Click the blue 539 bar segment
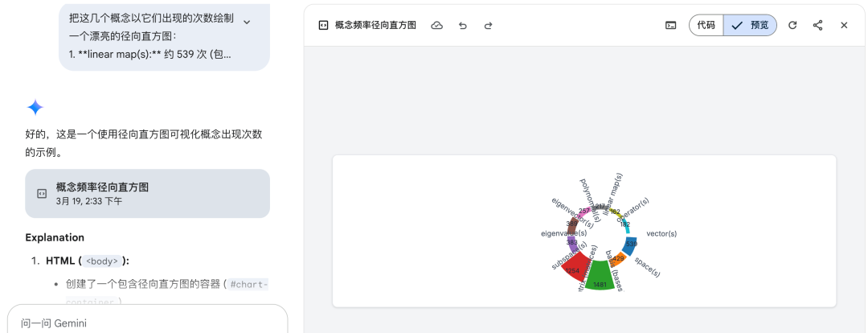 (x=630, y=245)
